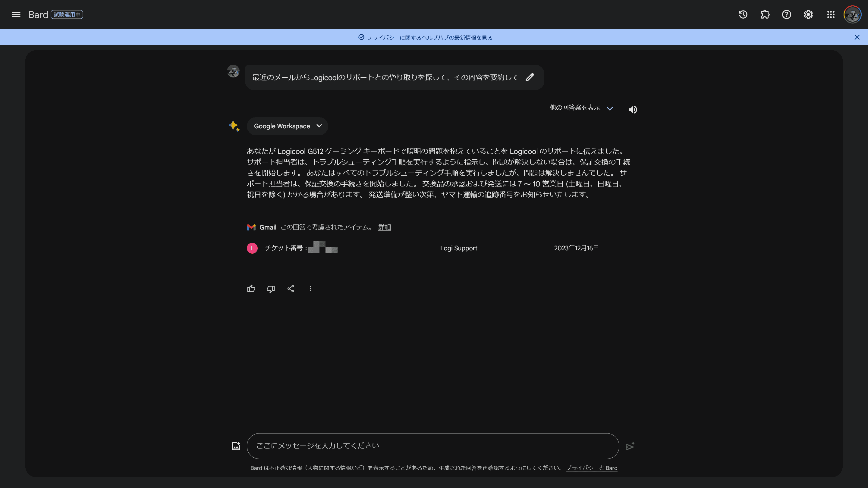Screen dimensions: 868x488
Task: Click the 試験運用中 experimental badge
Action: (67, 14)
